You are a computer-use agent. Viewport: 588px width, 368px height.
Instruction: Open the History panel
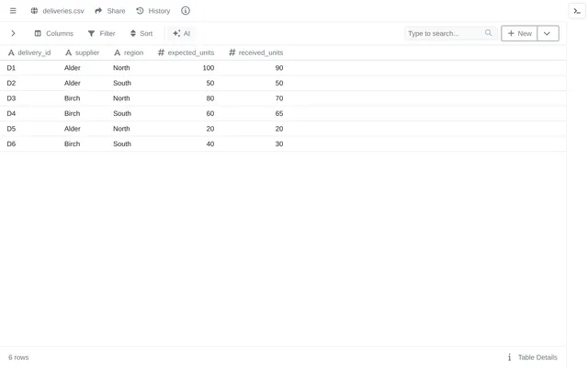[153, 11]
